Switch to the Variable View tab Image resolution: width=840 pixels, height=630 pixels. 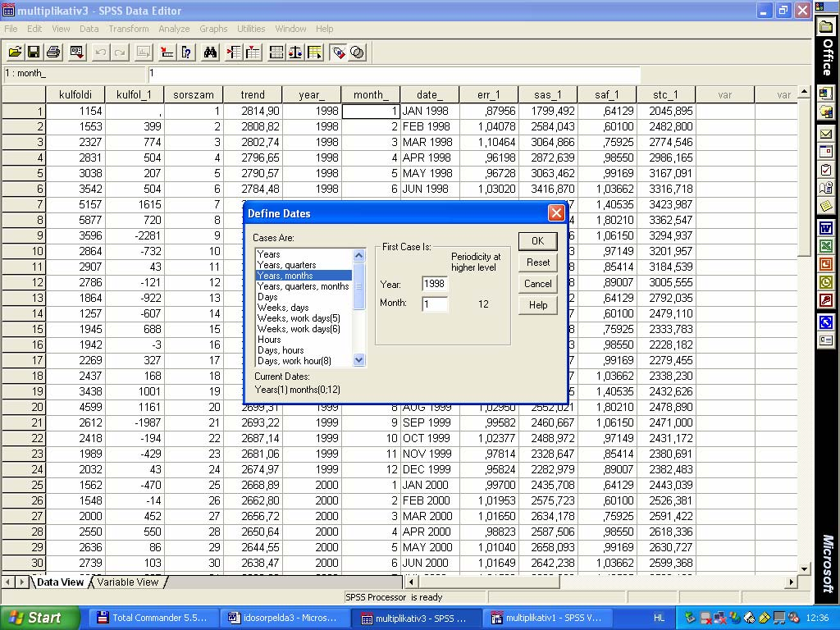click(x=127, y=582)
